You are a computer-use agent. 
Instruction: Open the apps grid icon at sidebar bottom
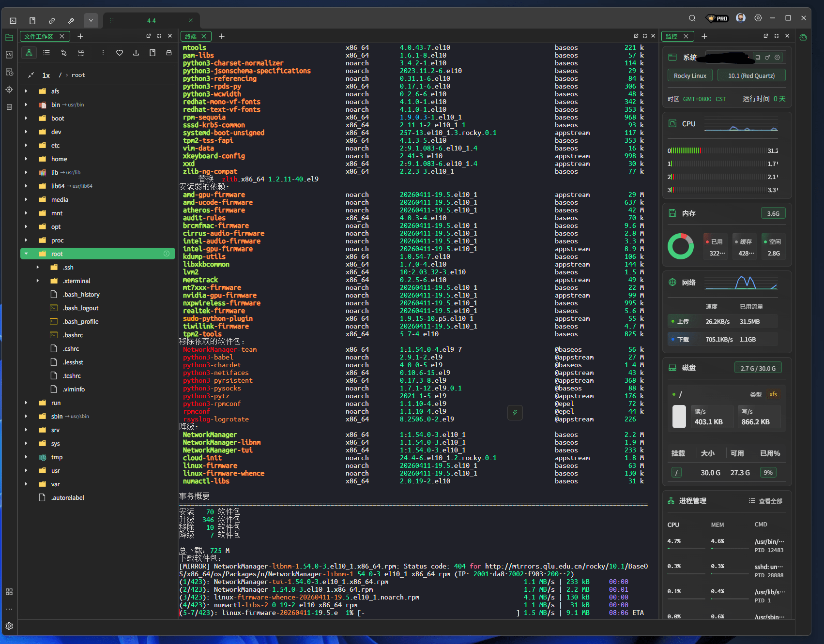pos(9,592)
